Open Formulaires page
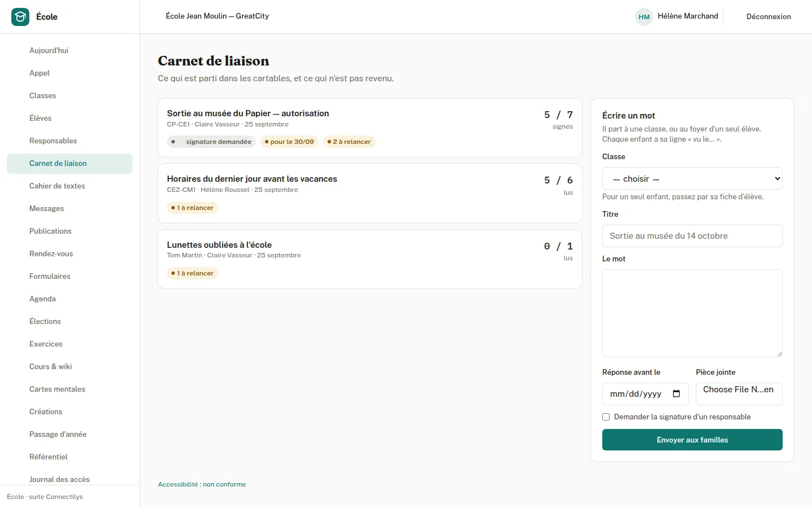 pos(69,276)
